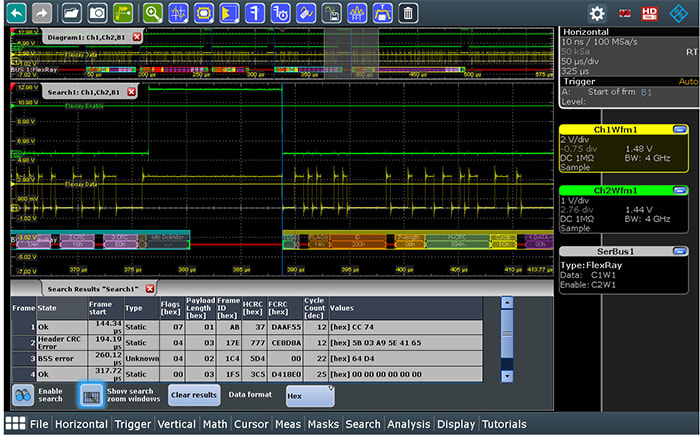Image resolution: width=700 pixels, height=435 pixels.
Task: Close the Search Results "Search1" tab
Action: coord(150,288)
